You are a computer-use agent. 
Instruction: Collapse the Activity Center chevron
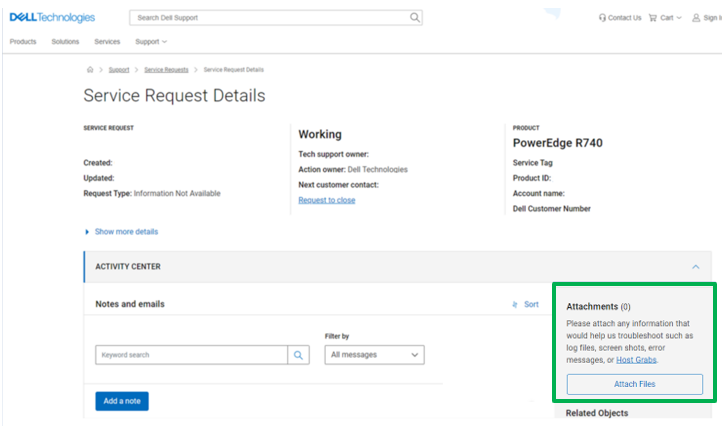coord(696,267)
